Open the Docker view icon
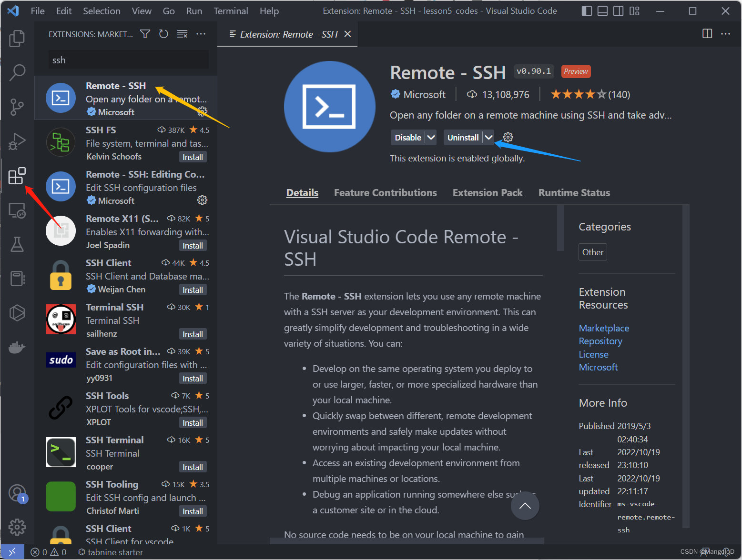Image resolution: width=742 pixels, height=560 pixels. click(x=17, y=348)
